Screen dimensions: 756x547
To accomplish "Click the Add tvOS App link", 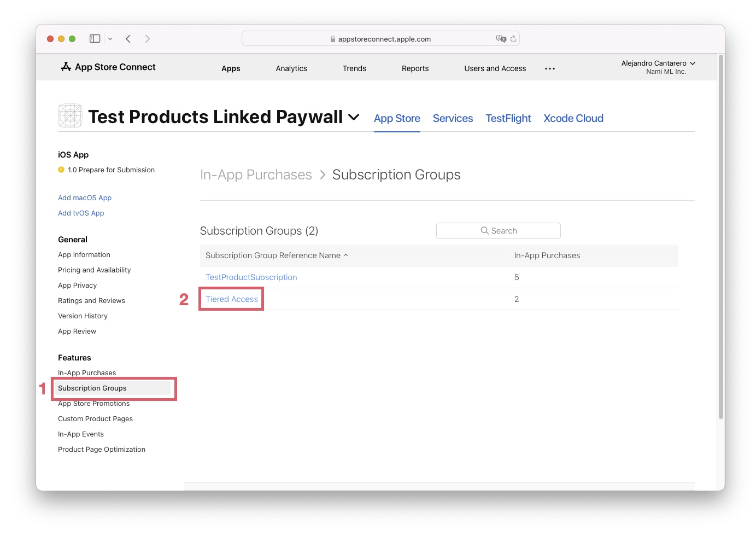I will coord(81,213).
